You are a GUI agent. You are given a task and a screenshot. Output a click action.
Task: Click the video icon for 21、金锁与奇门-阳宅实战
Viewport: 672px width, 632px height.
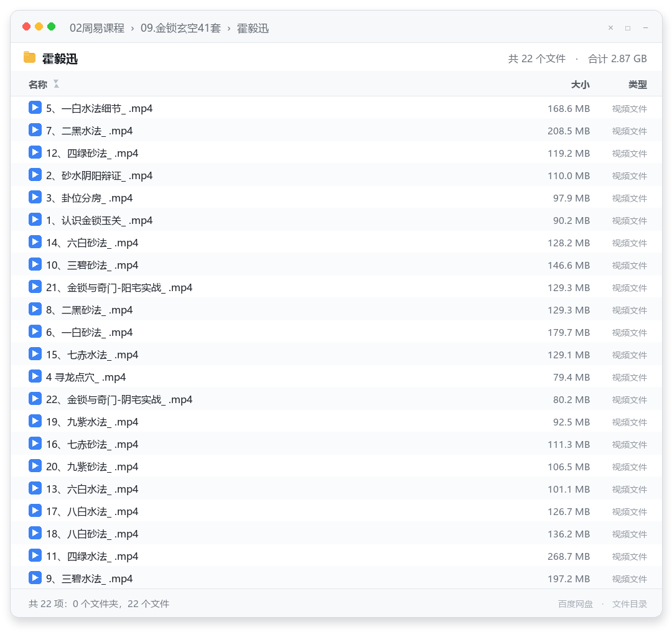pyautogui.click(x=35, y=287)
